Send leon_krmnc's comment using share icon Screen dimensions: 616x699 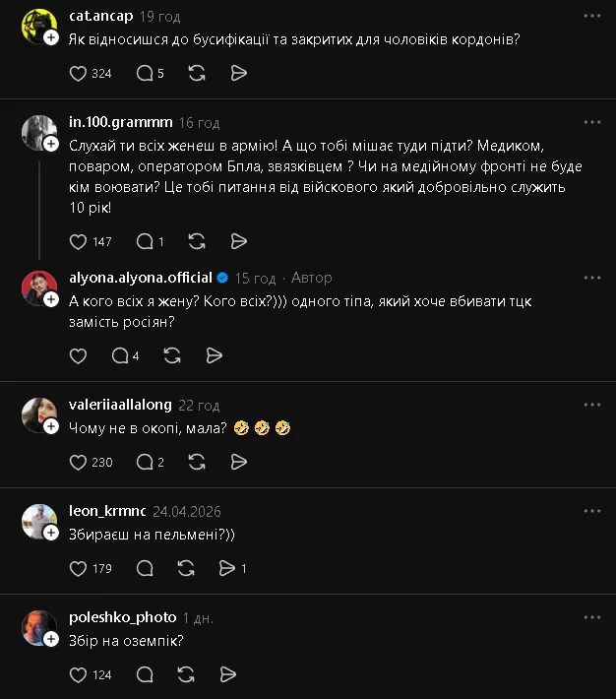(x=227, y=568)
